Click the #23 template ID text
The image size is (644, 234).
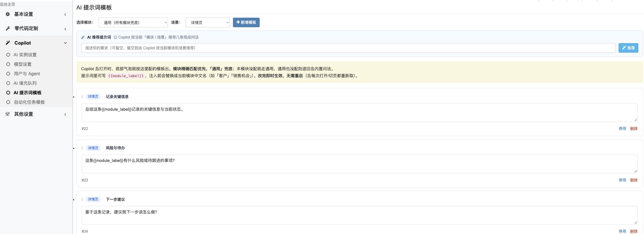(x=85, y=180)
